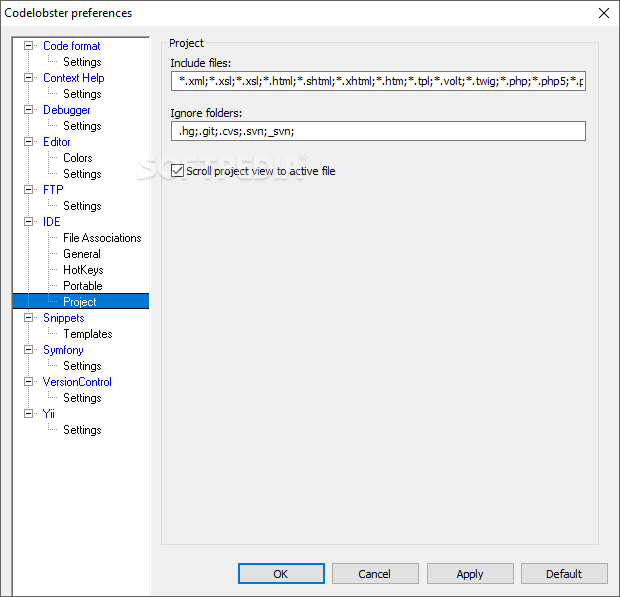Collapse the FTP tree node

tap(28, 190)
